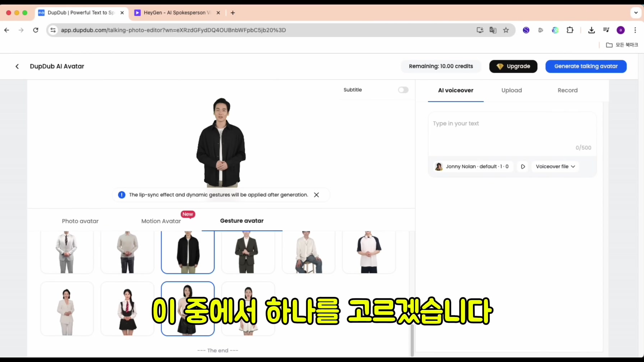Open the 모든 북마크 bookmarks folder
The image size is (644, 362).
click(x=622, y=45)
